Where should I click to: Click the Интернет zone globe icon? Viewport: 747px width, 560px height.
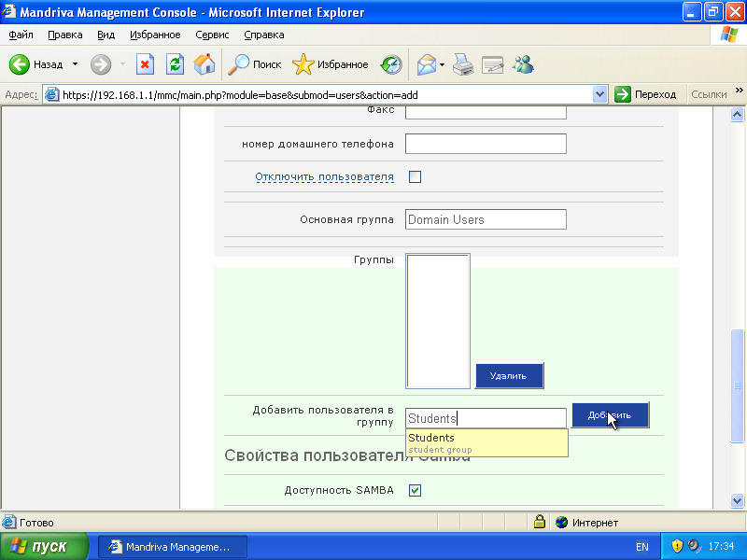[562, 523]
